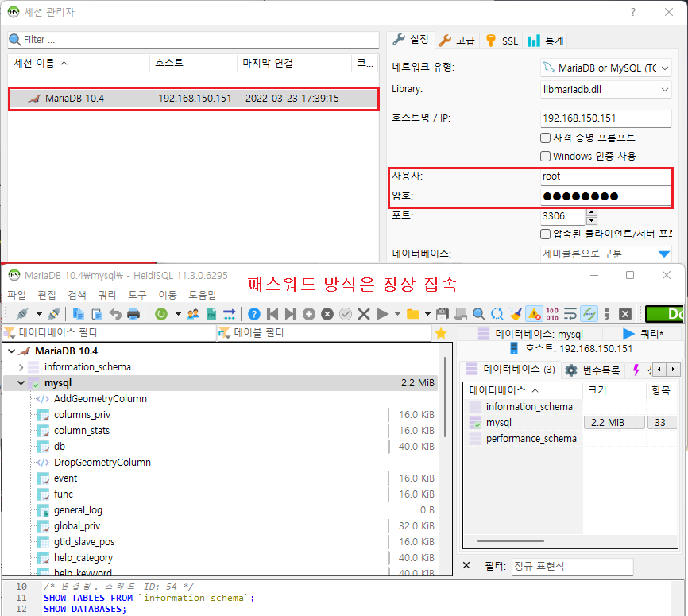Click the binary 100/010 icon
This screenshot has height=616, width=688.
point(552,314)
